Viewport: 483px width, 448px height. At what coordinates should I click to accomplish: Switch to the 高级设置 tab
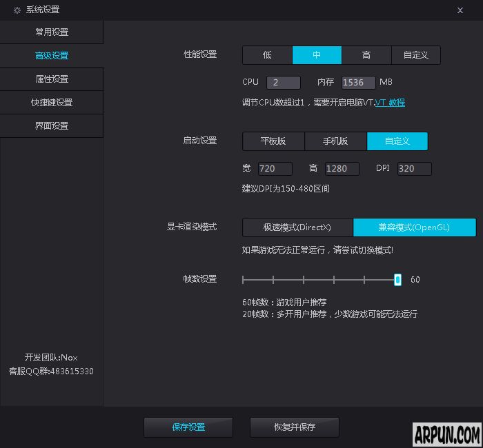point(52,56)
